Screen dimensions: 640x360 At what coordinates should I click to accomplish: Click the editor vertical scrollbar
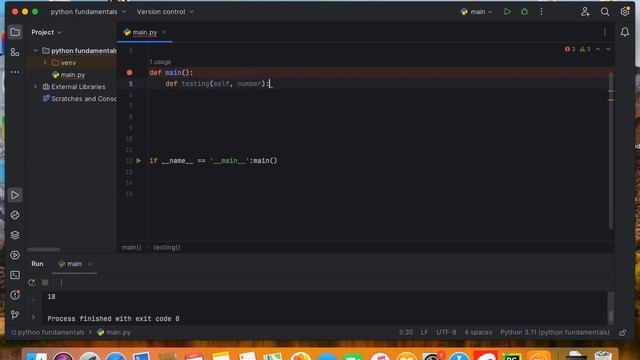pos(611,151)
